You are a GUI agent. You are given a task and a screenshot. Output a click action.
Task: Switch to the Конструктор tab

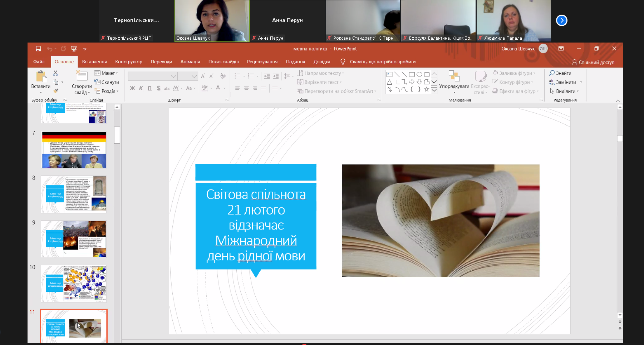(129, 61)
